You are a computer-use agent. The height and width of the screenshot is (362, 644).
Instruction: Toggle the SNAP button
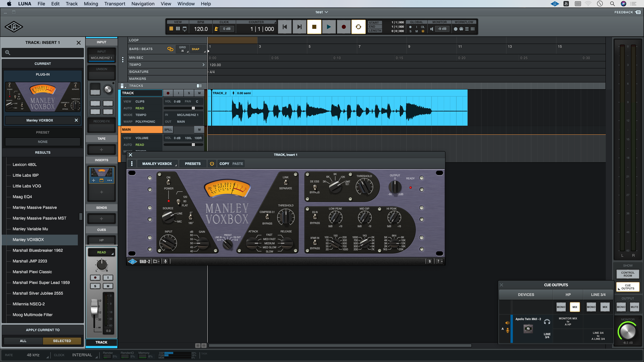coord(196,49)
